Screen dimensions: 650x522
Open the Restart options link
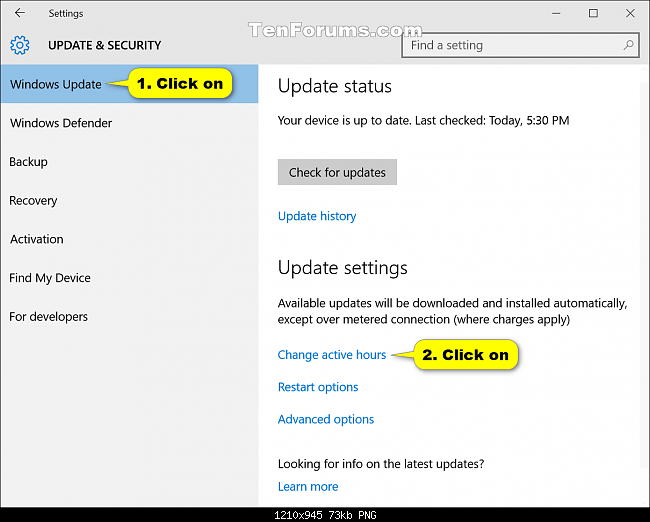click(318, 387)
